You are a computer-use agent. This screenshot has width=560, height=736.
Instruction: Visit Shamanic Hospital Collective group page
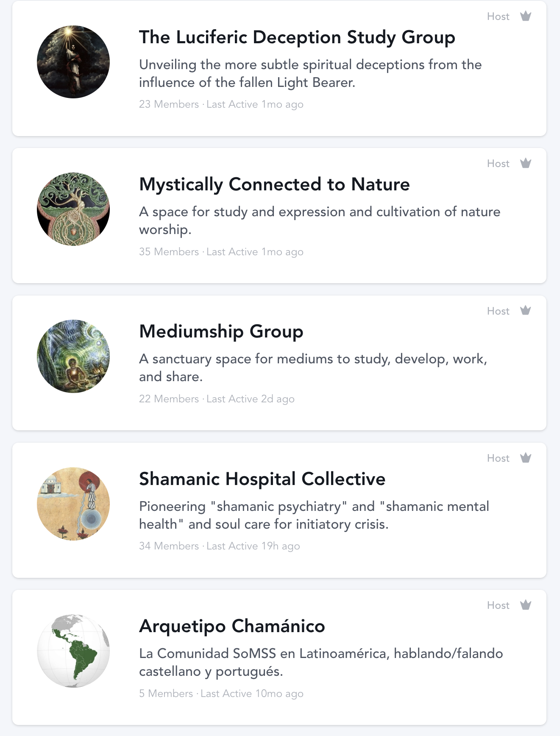point(262,479)
